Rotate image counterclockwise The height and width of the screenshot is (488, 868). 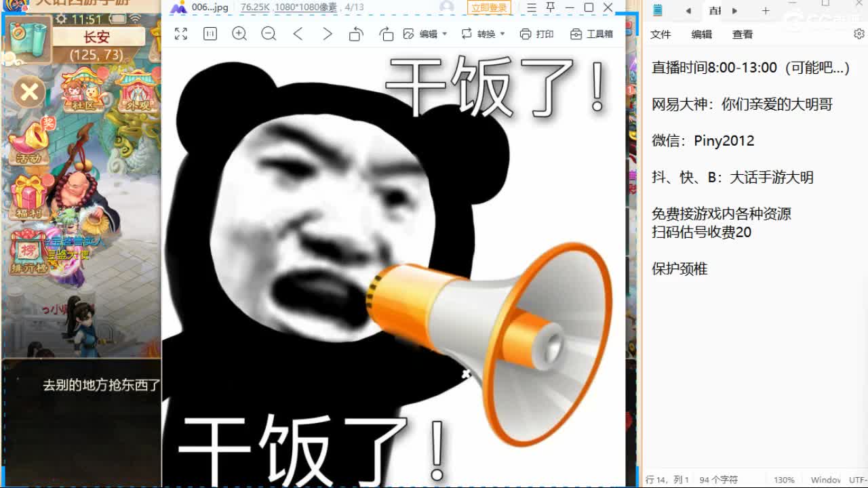[x=356, y=34]
